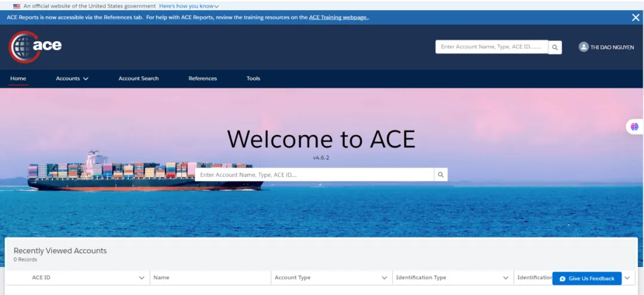Click the ACE ID column header text
This screenshot has height=295, width=644.
pos(41,278)
